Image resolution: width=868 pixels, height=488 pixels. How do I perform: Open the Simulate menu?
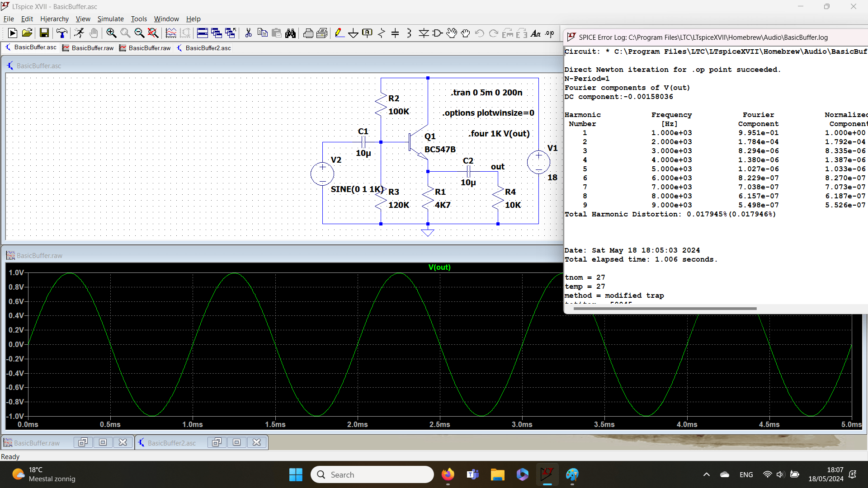point(110,19)
